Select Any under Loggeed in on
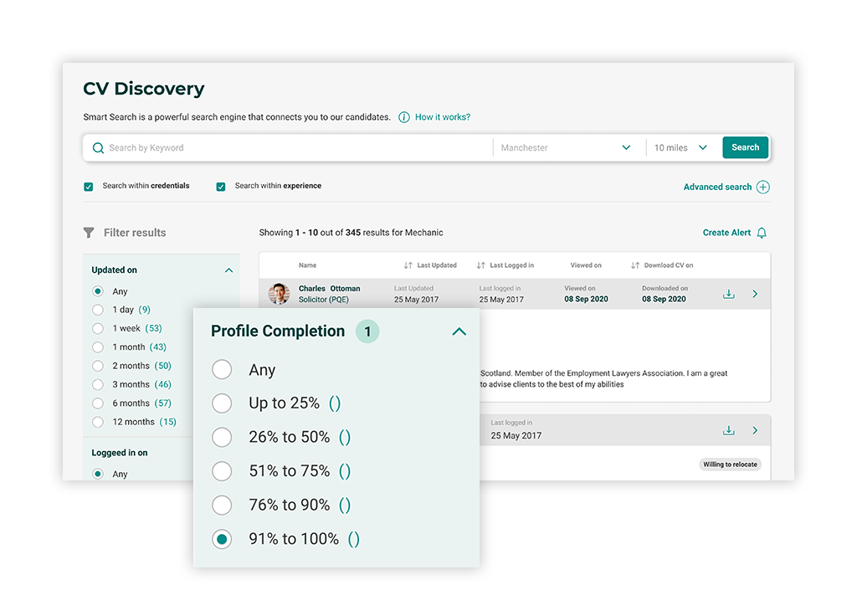 click(98, 474)
